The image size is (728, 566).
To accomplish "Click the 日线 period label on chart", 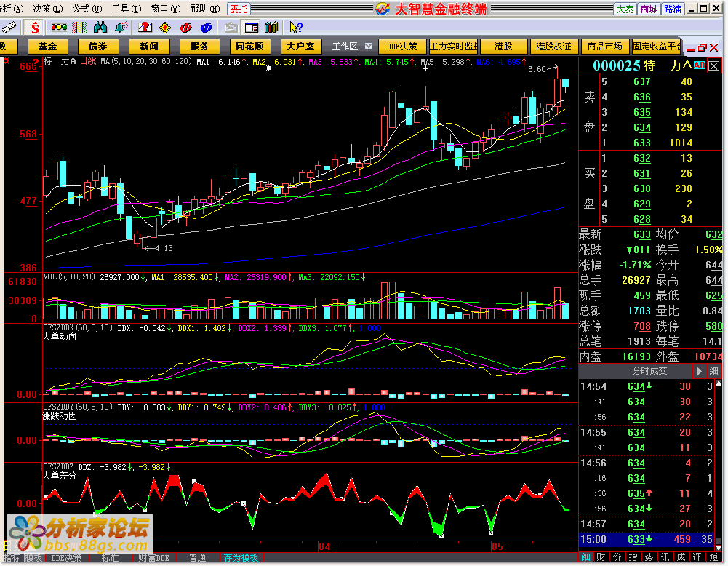I will [88, 61].
